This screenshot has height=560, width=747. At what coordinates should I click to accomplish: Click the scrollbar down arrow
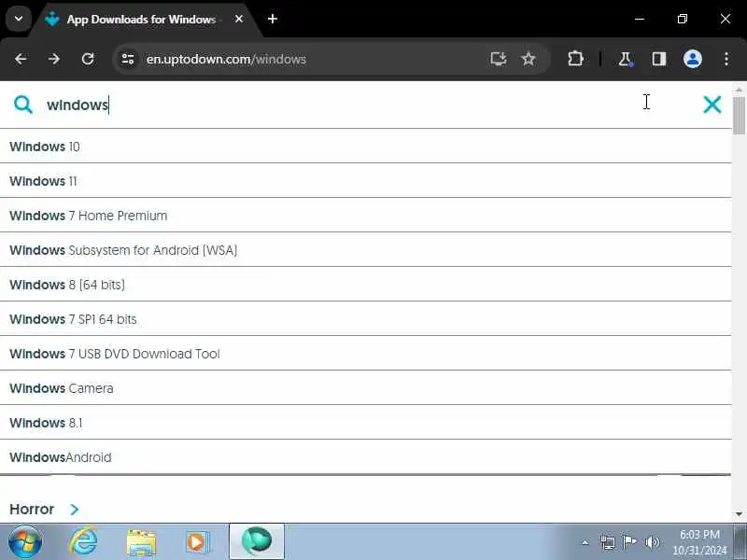739,514
